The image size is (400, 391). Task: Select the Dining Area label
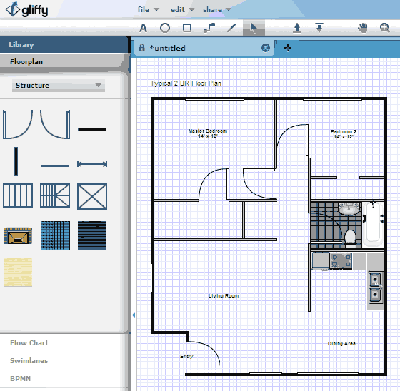(342, 343)
